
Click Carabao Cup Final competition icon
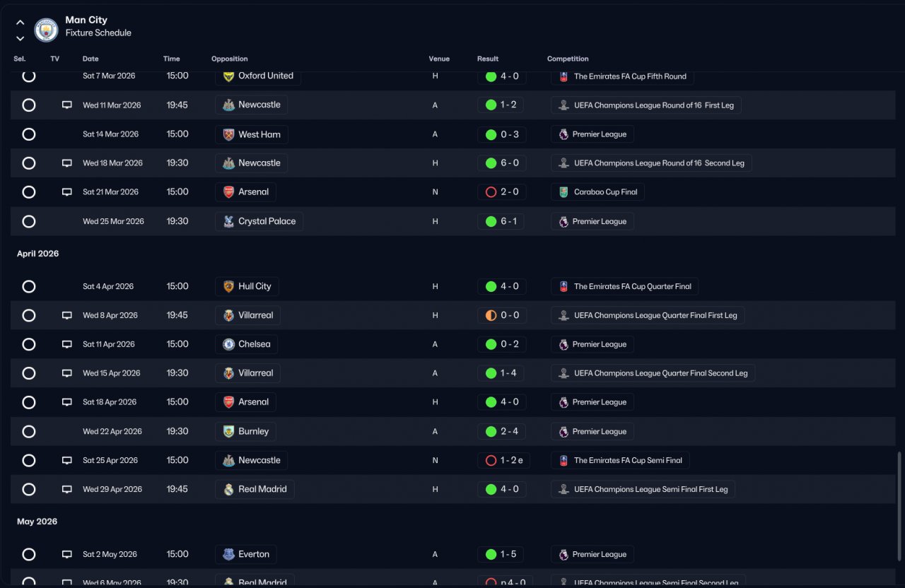[x=564, y=192]
